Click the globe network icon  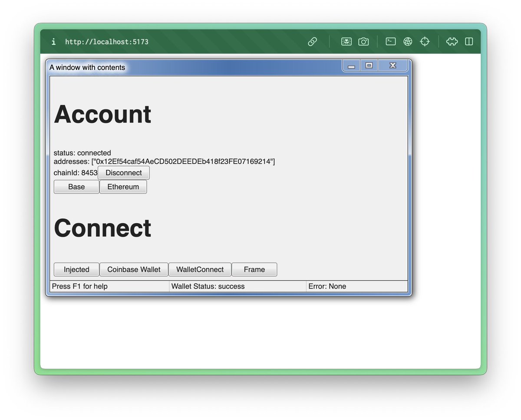(x=408, y=42)
